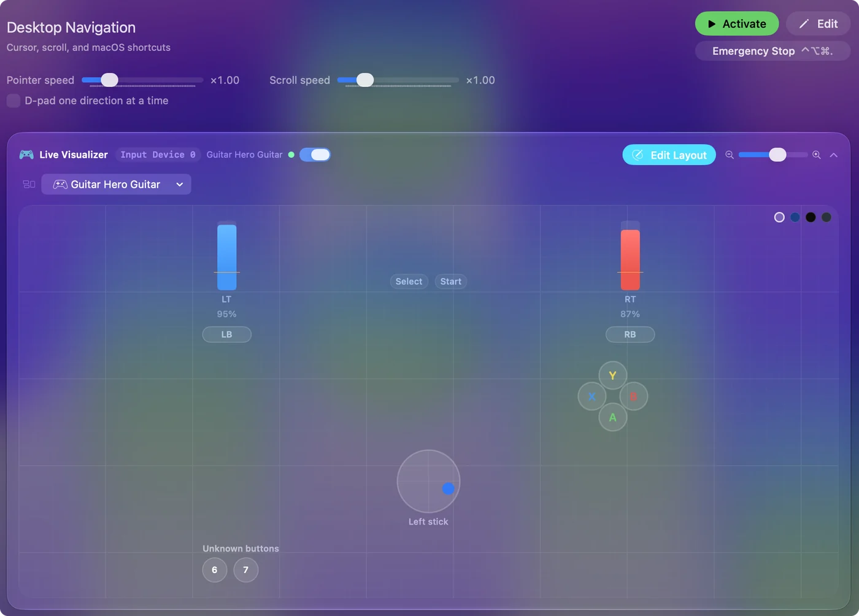The height and width of the screenshot is (616, 859).
Task: Click the red RT trigger bar
Action: pyautogui.click(x=630, y=256)
